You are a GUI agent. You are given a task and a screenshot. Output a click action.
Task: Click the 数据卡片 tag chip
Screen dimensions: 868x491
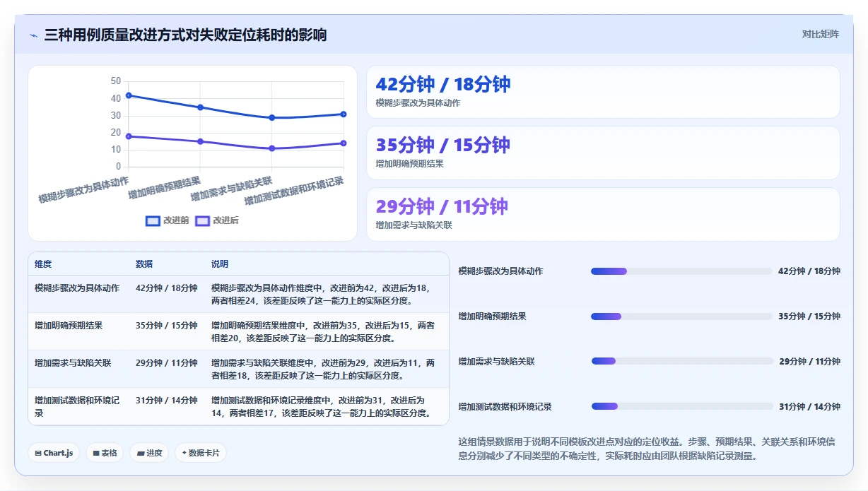pos(201,453)
